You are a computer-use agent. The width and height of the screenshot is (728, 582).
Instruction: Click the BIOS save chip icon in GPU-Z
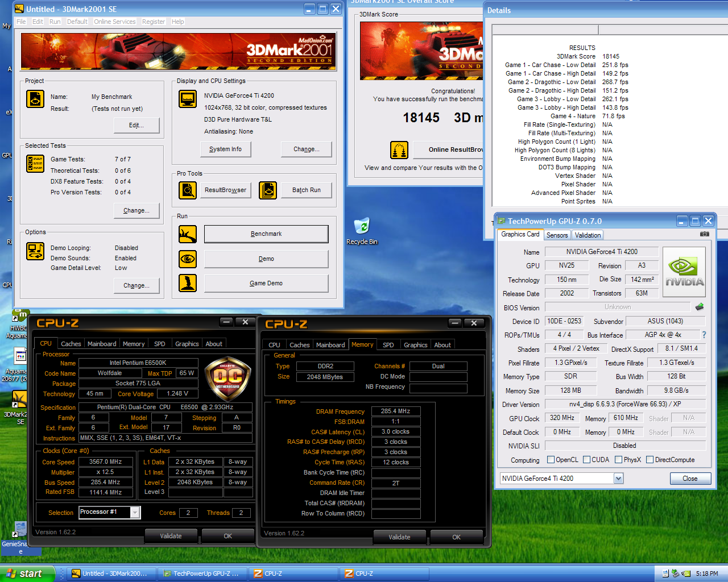[x=699, y=307]
